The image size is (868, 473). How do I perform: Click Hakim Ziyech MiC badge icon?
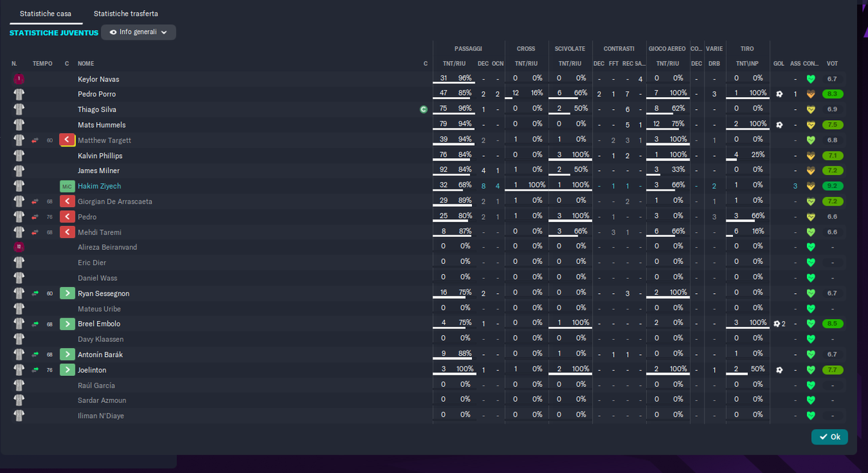click(x=67, y=186)
